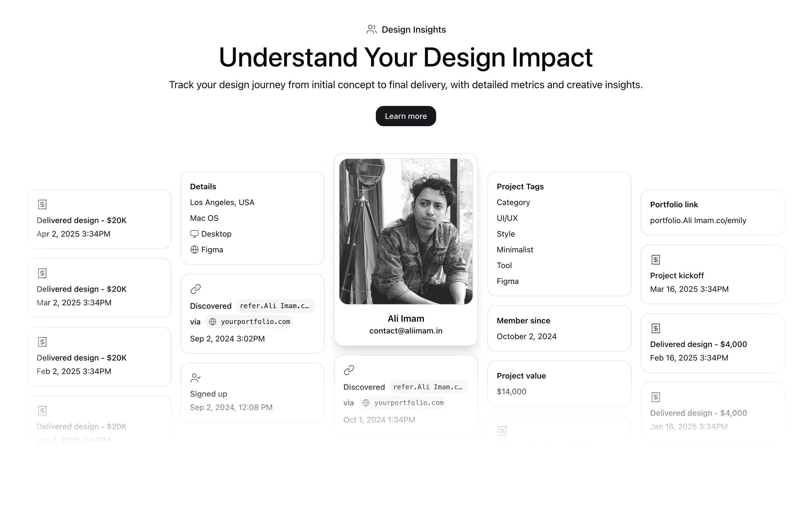Viewport: 812px width, 507px height.
Task: Click receipt icon on Project kickoff card
Action: [x=656, y=259]
